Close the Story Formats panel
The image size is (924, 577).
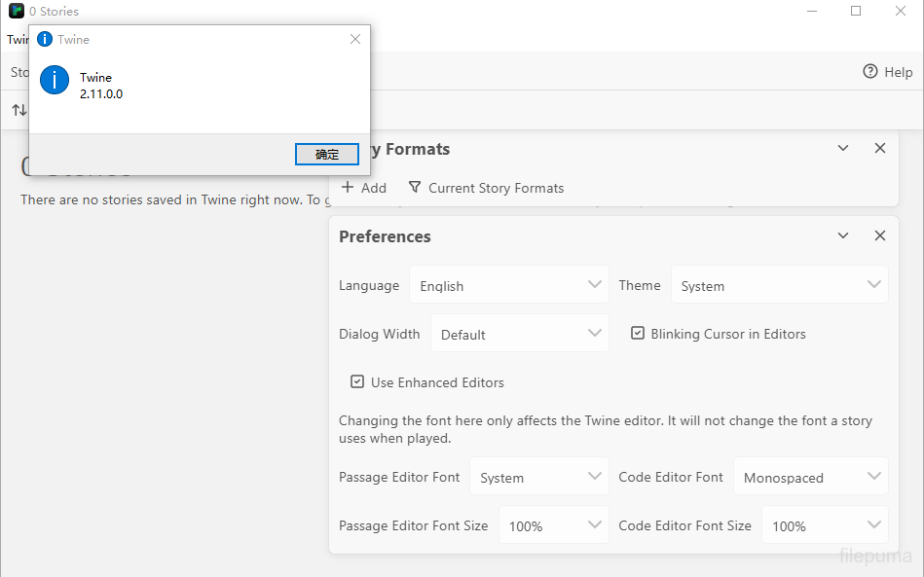point(880,149)
